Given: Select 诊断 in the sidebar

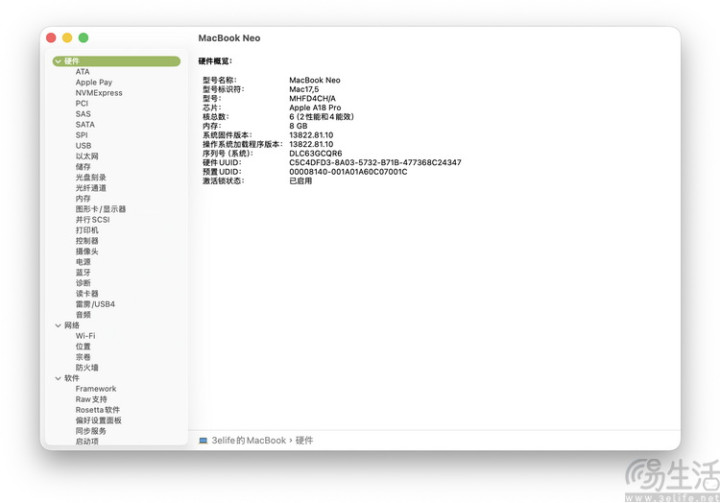Looking at the screenshot, I should pyautogui.click(x=83, y=283).
